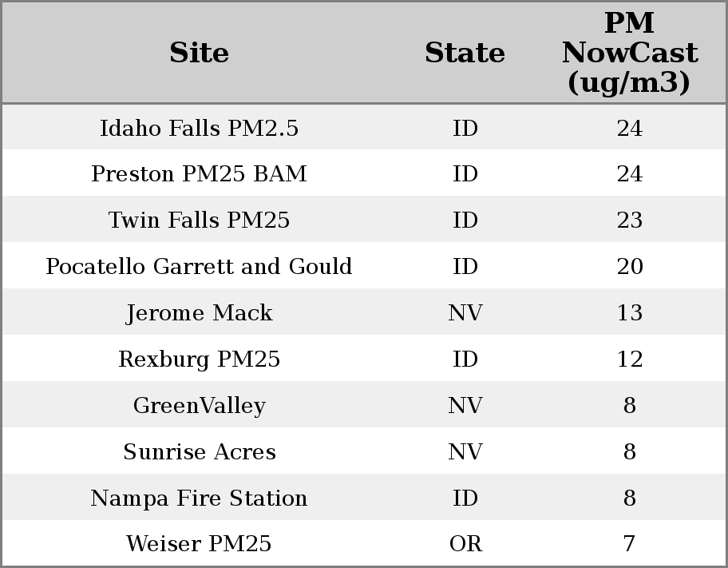Click the Jerome Mack site name
The image size is (728, 568).
coord(200,312)
